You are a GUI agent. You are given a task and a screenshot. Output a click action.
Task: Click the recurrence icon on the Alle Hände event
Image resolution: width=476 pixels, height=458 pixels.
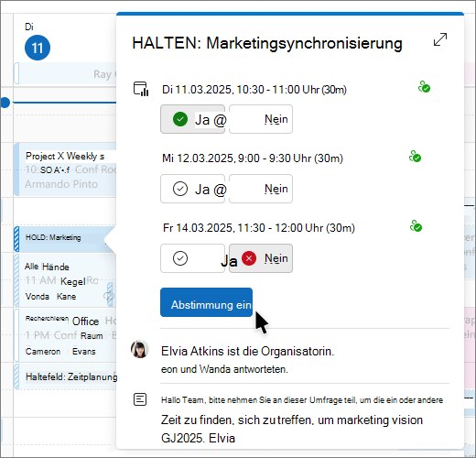109,296
